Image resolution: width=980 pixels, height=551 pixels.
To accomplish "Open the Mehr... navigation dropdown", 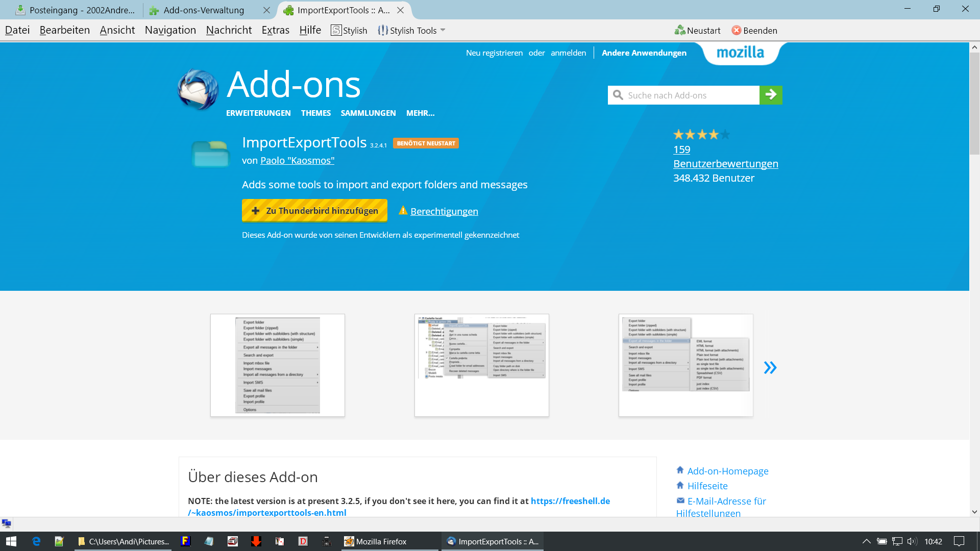I will coord(420,113).
